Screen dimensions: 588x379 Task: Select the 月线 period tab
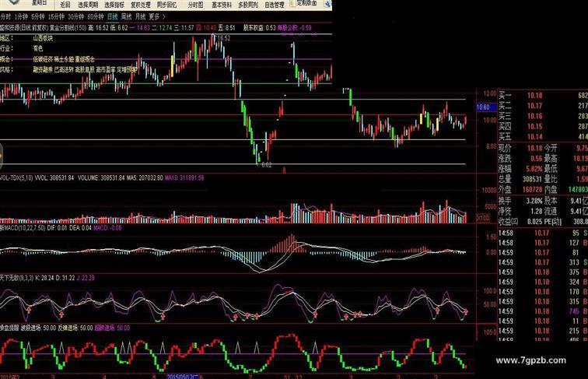[140, 16]
